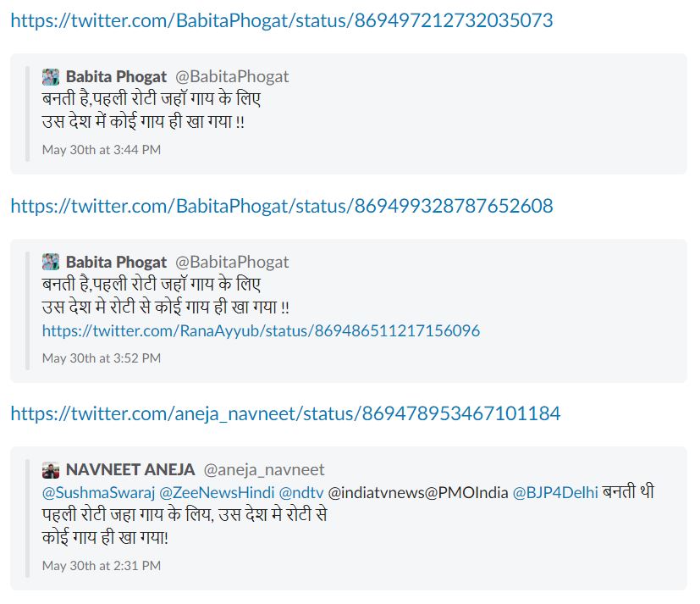
Task: Click Babita Phogat avatar in second tweet
Action: [51, 262]
